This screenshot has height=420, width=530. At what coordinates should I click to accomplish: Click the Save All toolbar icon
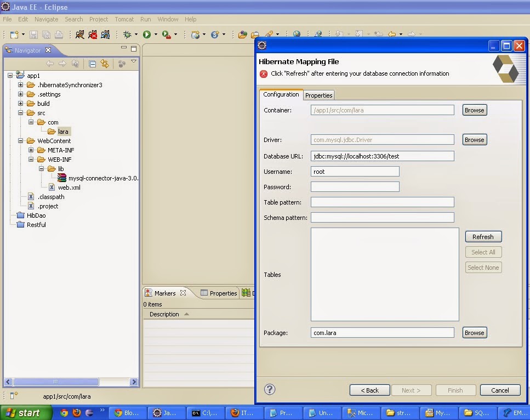[x=46, y=35]
